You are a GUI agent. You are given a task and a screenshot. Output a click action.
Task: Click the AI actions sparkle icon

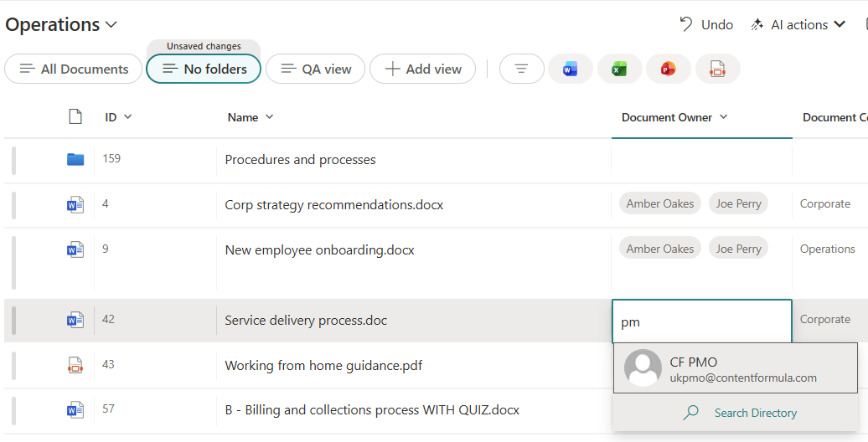click(x=757, y=25)
